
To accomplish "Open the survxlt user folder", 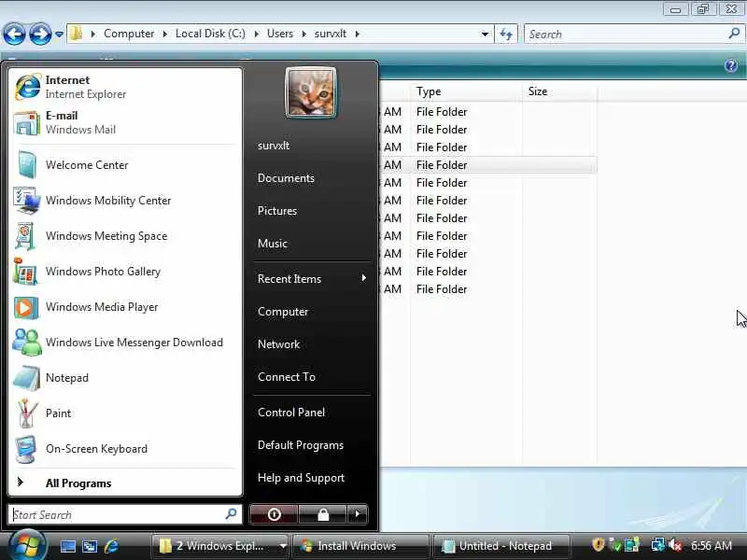I will (274, 146).
